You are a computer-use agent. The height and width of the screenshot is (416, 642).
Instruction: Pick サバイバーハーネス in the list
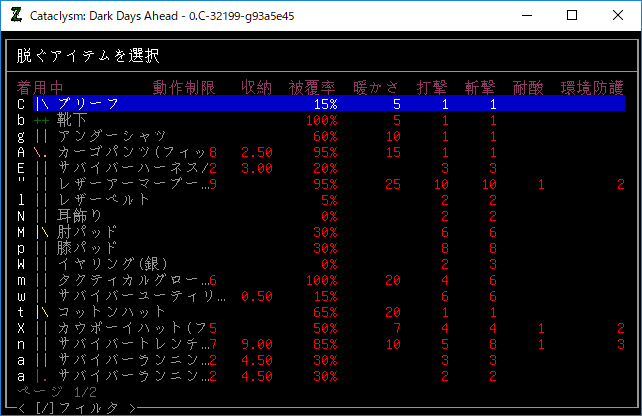pyautogui.click(x=130, y=168)
